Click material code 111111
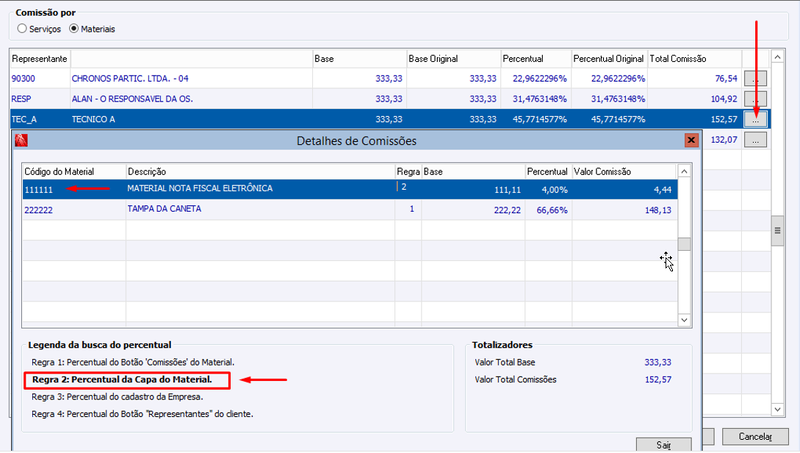The width and height of the screenshot is (800, 453). 38,190
